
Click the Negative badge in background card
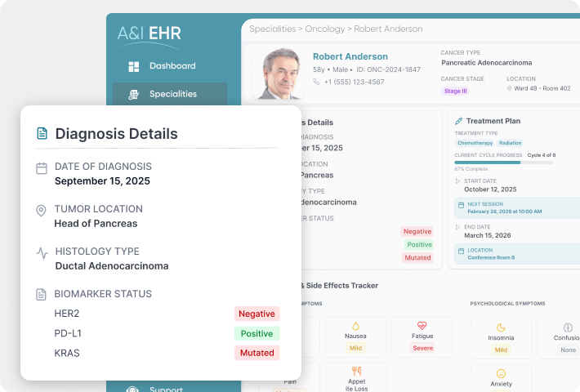click(x=417, y=231)
